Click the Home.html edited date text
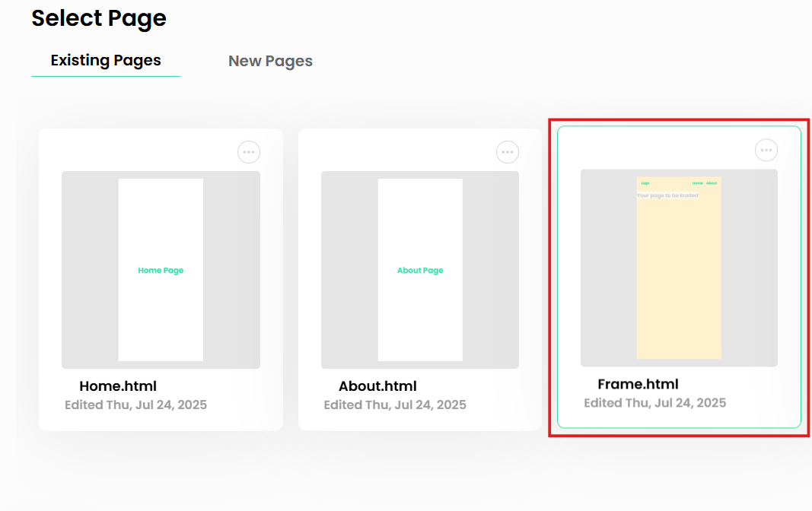Image resolution: width=812 pixels, height=511 pixels. pos(135,405)
